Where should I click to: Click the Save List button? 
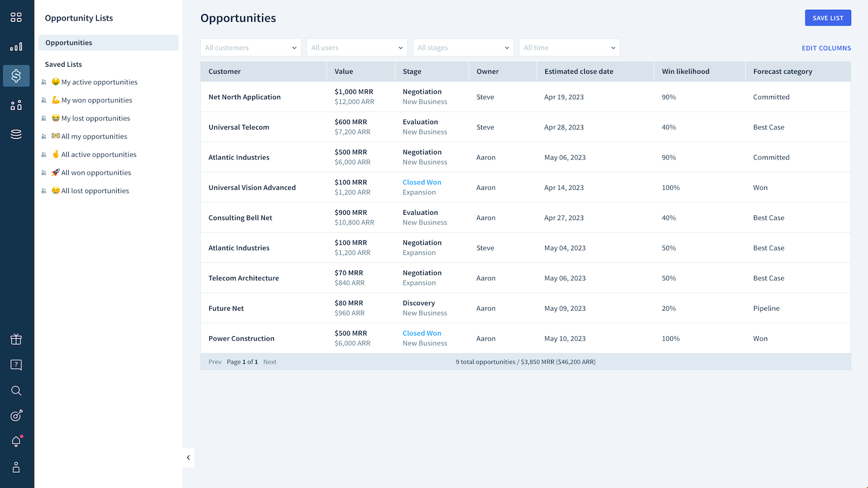(x=827, y=18)
